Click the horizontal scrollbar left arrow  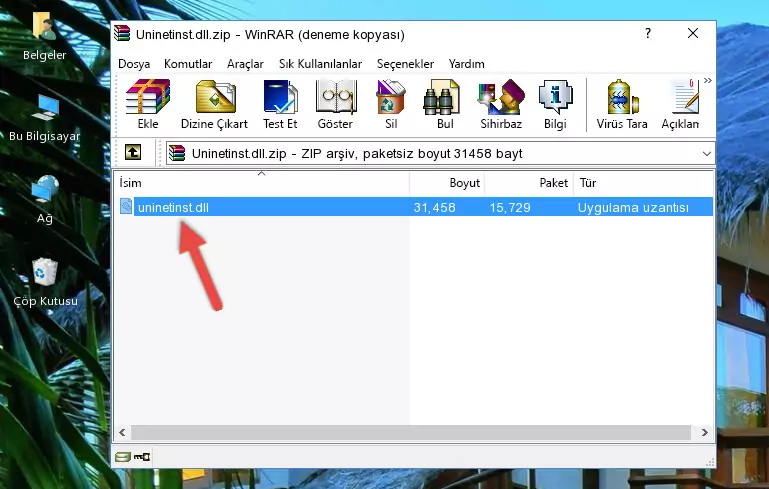(x=122, y=432)
